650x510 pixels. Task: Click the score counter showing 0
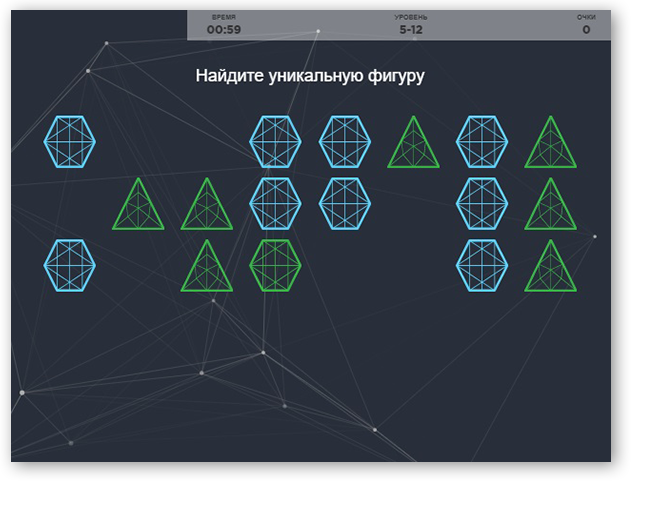pyautogui.click(x=586, y=30)
